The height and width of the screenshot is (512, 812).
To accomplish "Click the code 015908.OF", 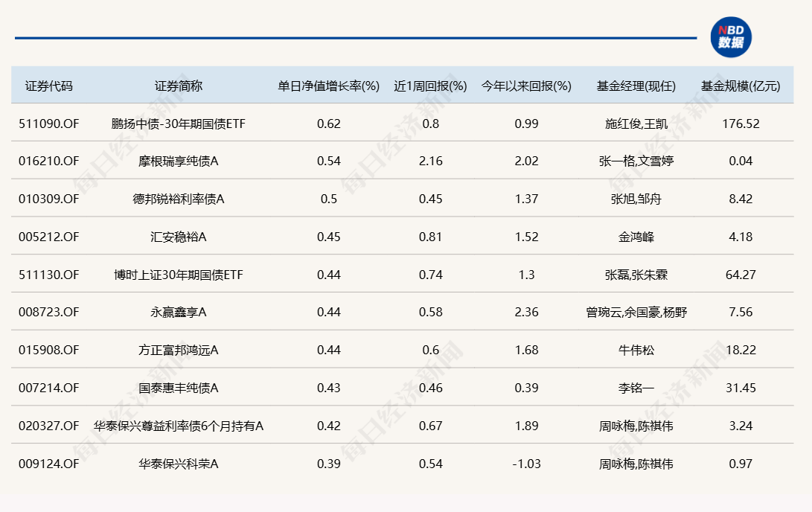I will [x=48, y=350].
